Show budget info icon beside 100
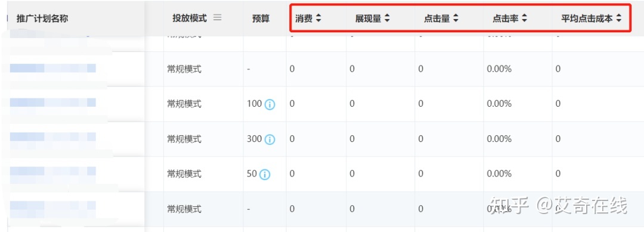 point(270,104)
